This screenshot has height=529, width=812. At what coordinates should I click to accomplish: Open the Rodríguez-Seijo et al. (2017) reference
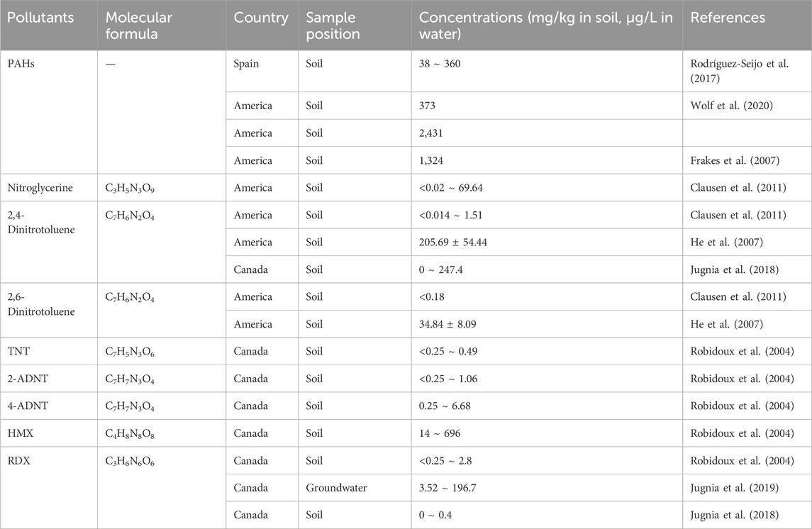coord(739,71)
